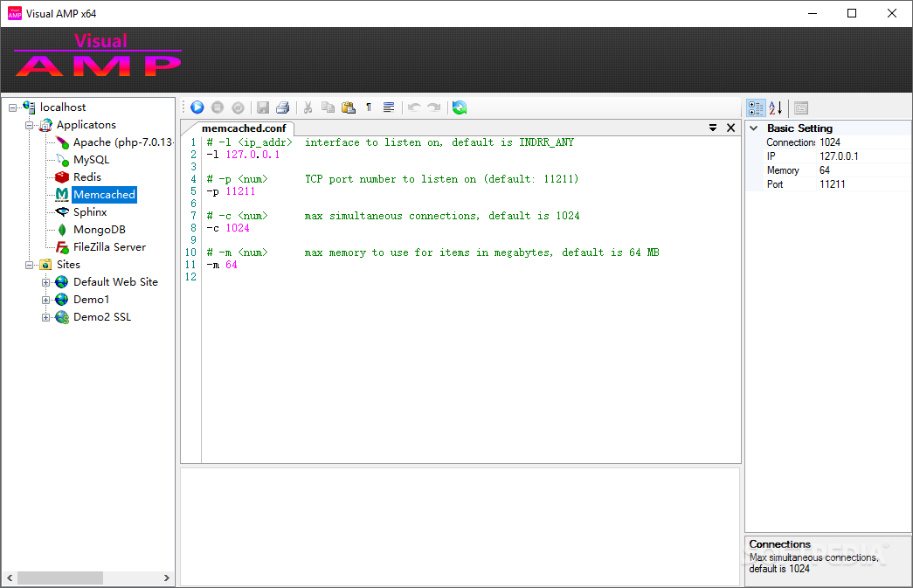Screen dimensions: 913x588
Task: Click the Stop service toolbar icon
Action: coord(218,107)
